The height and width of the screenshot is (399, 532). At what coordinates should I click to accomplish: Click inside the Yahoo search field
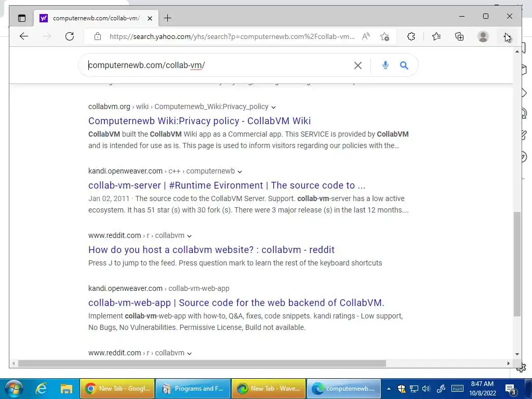point(217,65)
